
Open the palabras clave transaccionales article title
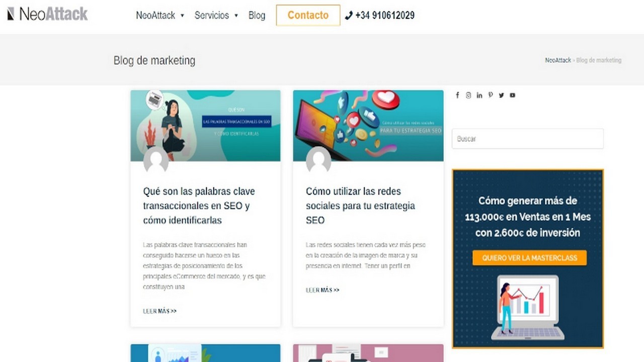click(x=199, y=206)
